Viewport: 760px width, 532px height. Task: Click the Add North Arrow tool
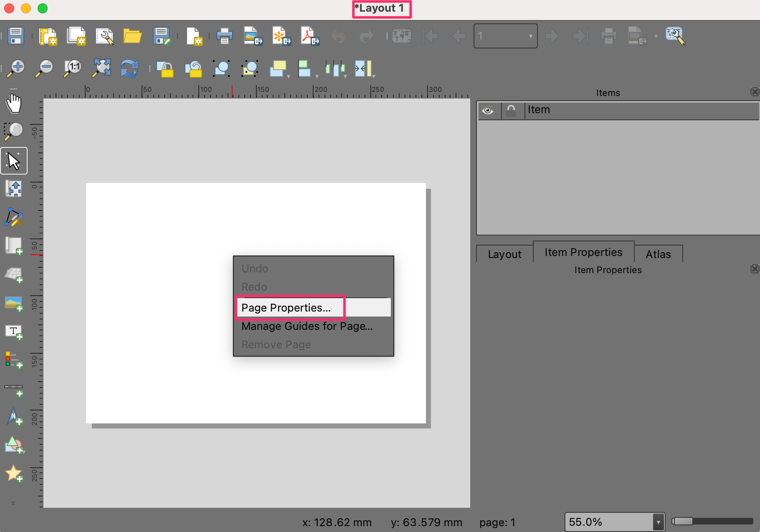14,417
